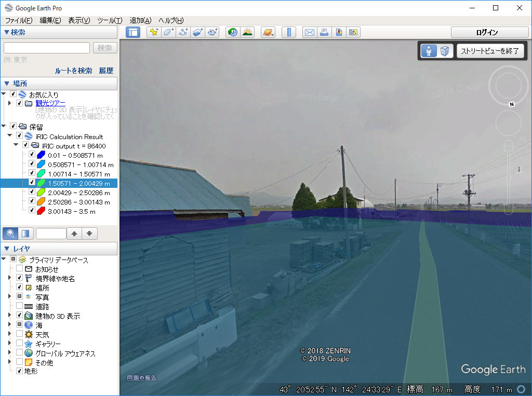Click the search text input field
The height and width of the screenshot is (396, 532).
click(x=47, y=48)
